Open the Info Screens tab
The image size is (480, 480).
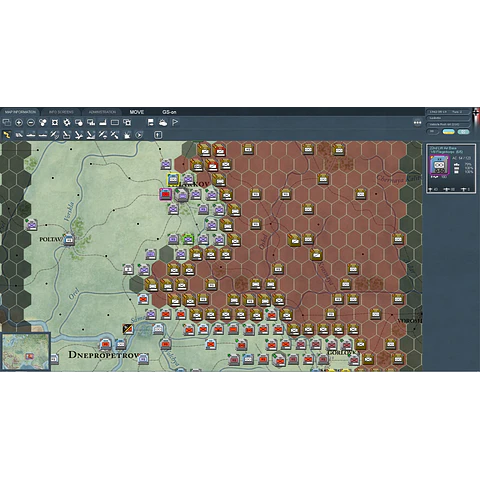pyautogui.click(x=61, y=112)
